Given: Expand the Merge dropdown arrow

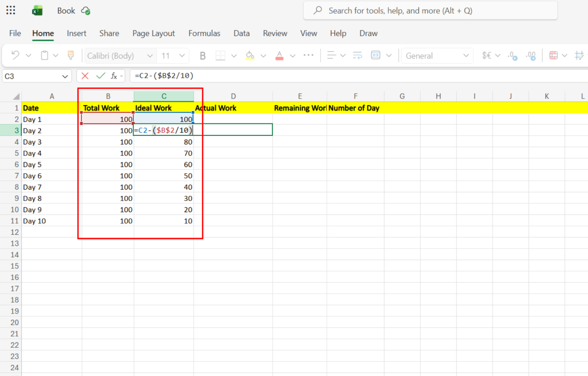Looking at the screenshot, I should coord(389,56).
